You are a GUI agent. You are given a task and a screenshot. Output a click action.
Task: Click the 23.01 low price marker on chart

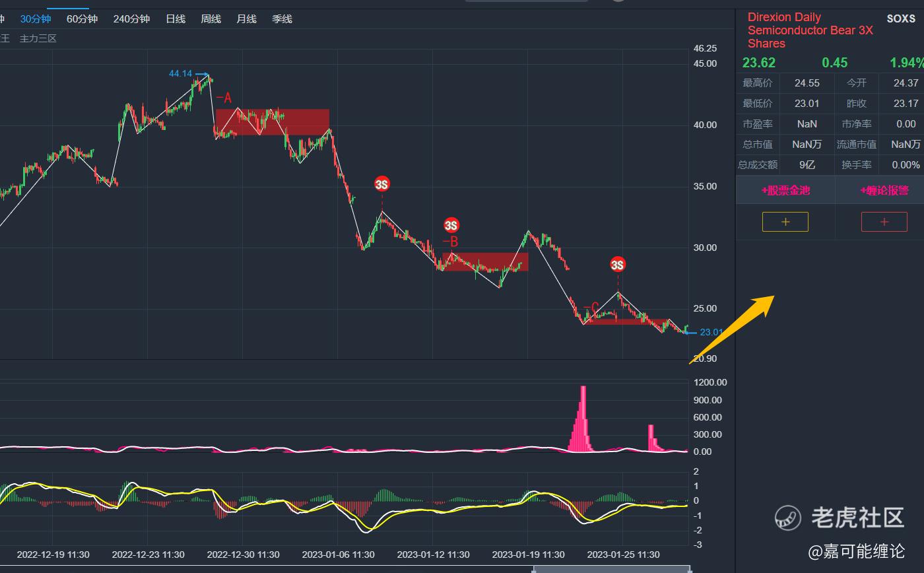(x=711, y=332)
